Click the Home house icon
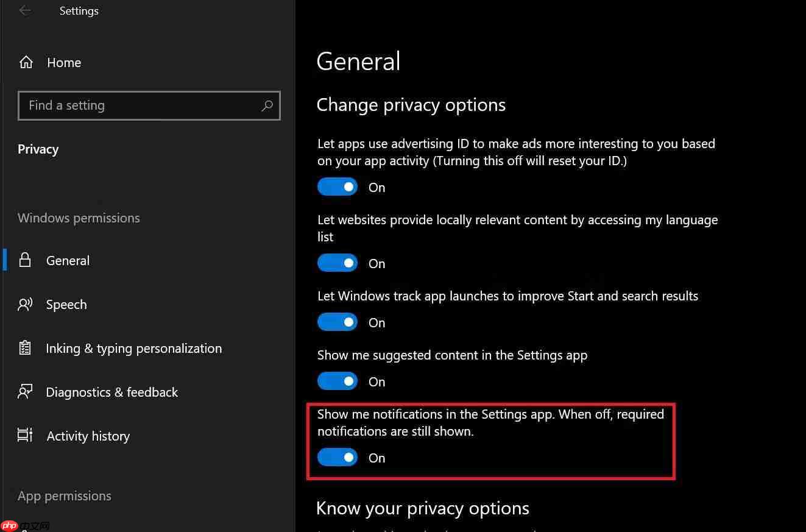 26,62
